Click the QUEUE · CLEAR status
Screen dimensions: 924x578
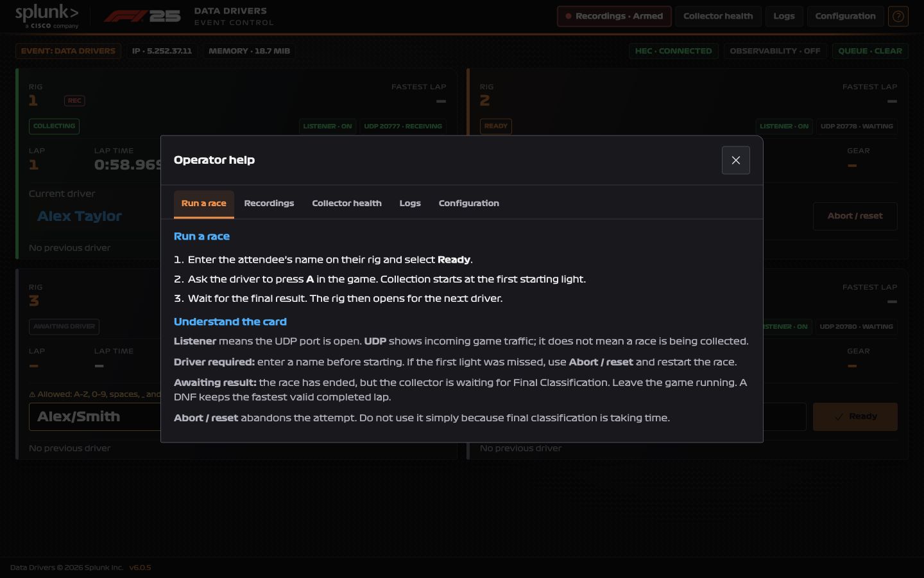tap(870, 51)
